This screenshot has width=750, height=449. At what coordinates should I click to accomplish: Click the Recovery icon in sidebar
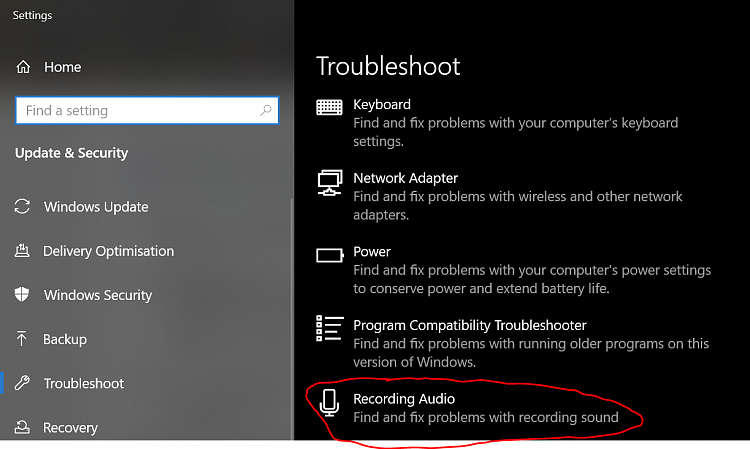pos(22,427)
